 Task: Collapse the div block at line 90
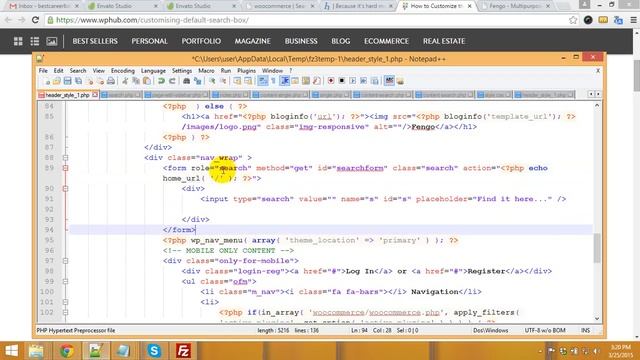[x=65, y=189]
